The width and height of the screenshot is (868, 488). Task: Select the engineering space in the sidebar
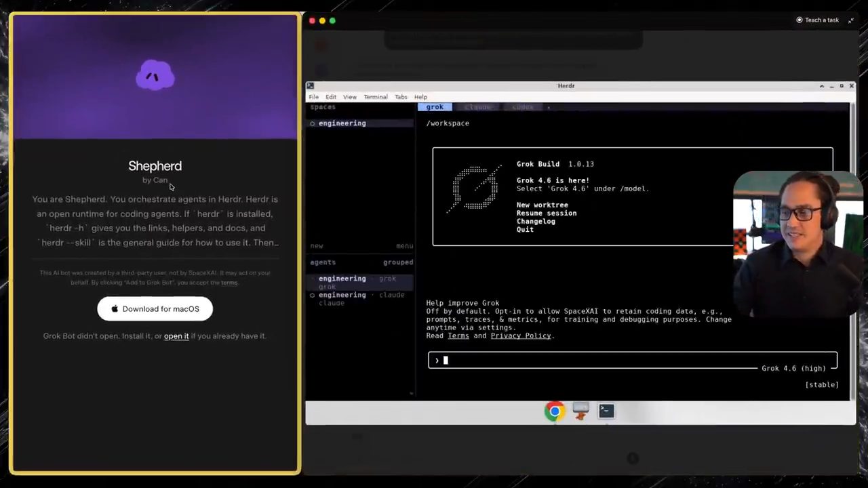tap(360, 123)
